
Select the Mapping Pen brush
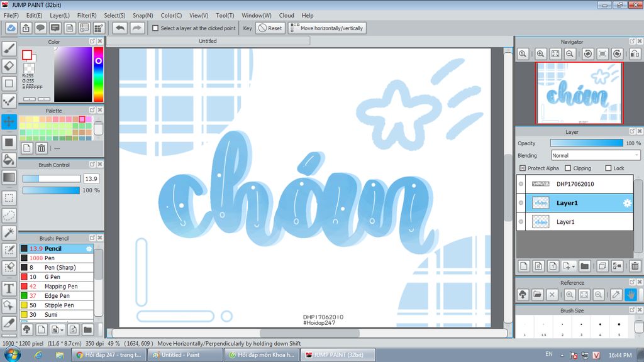[57, 287]
